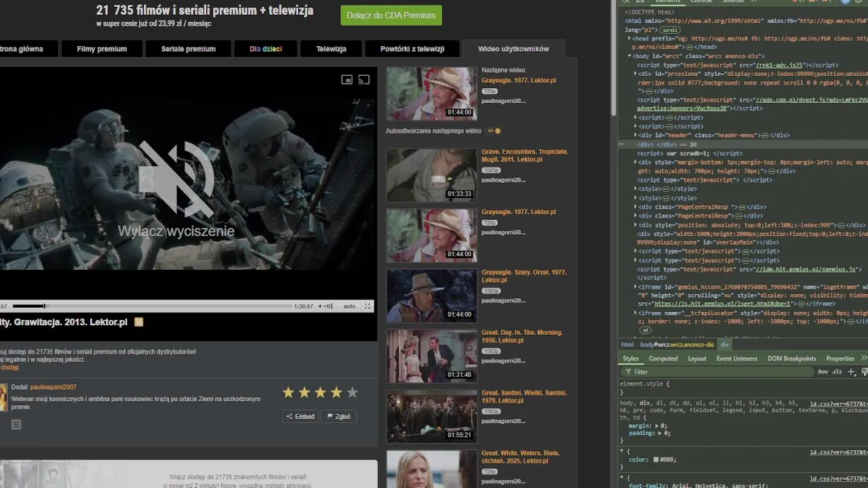The image size is (868, 488).
Task: Open the Dla dzieci tab
Action: click(x=265, y=49)
